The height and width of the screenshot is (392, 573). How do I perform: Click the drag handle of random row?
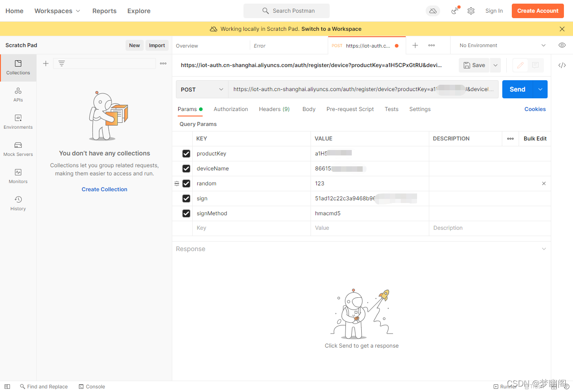point(177,184)
